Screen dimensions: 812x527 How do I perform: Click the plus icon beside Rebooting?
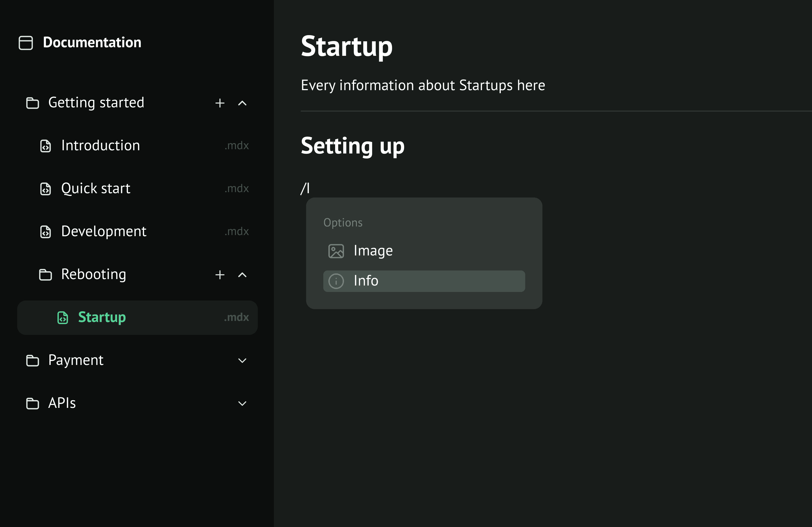(x=220, y=275)
